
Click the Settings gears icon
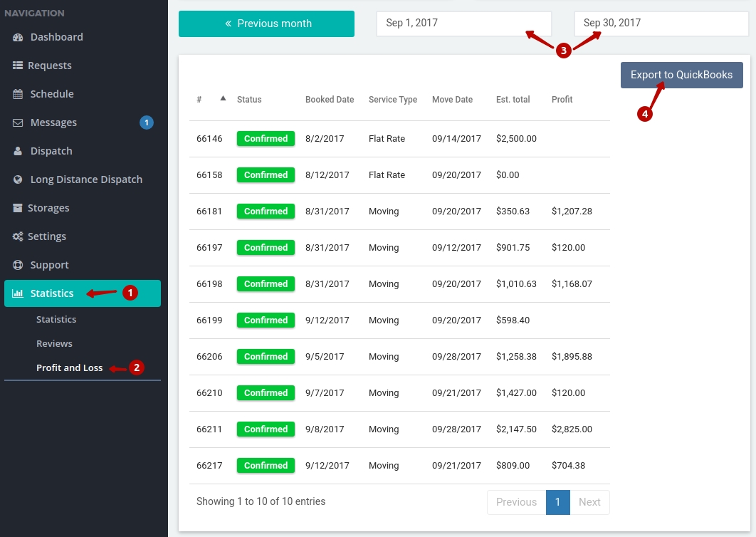click(18, 236)
